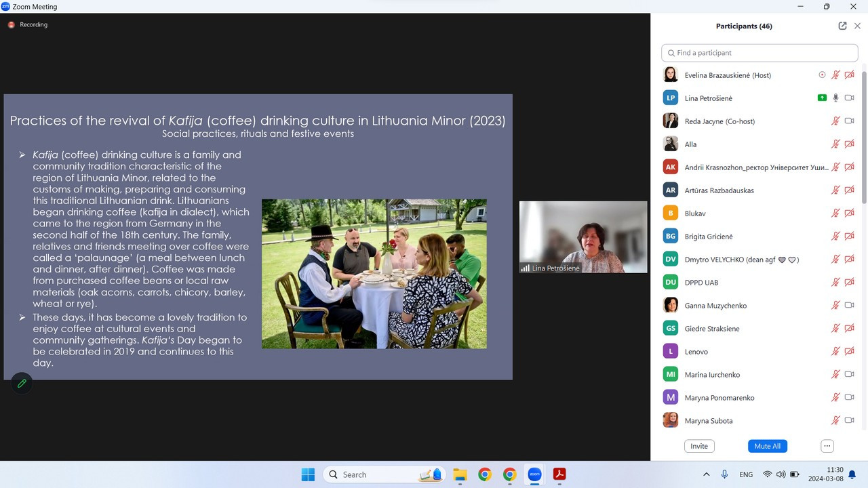
Task: Open the ENG language switcher
Action: click(746, 474)
